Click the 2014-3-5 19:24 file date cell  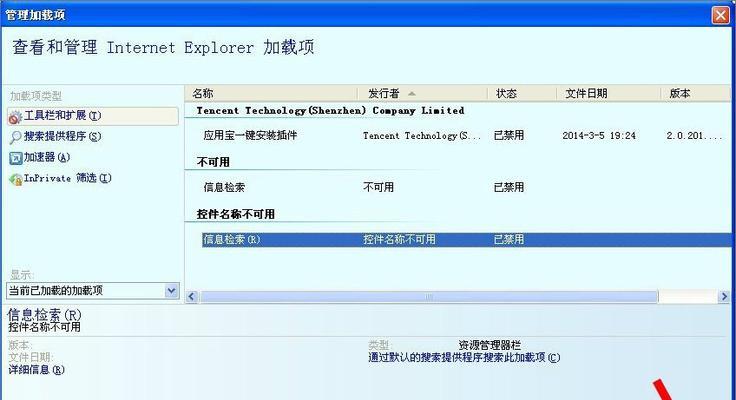point(599,136)
